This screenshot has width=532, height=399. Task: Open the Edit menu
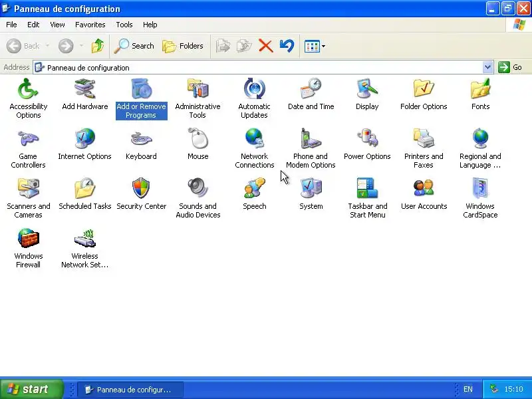point(33,25)
